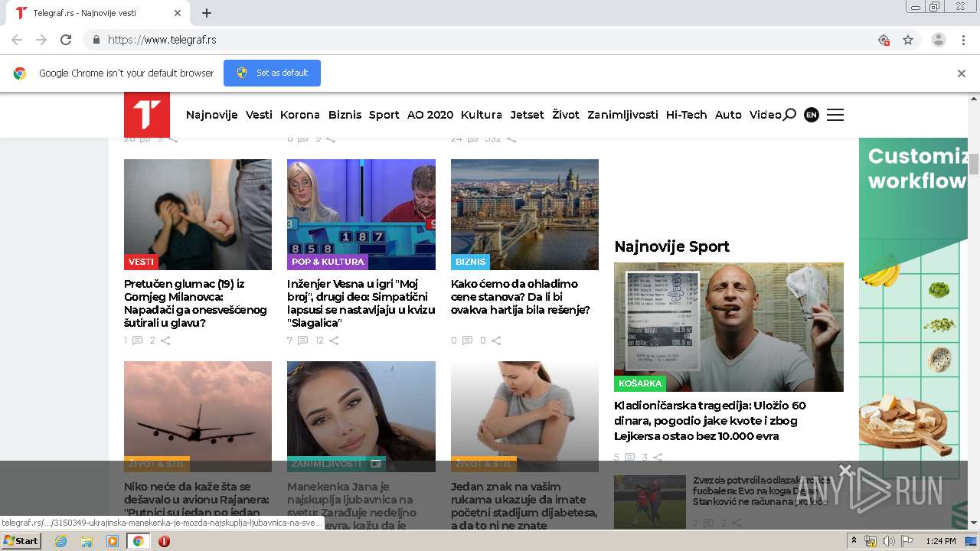The width and height of the screenshot is (980, 551).
Task: Click the address bar URL field
Action: point(490,40)
